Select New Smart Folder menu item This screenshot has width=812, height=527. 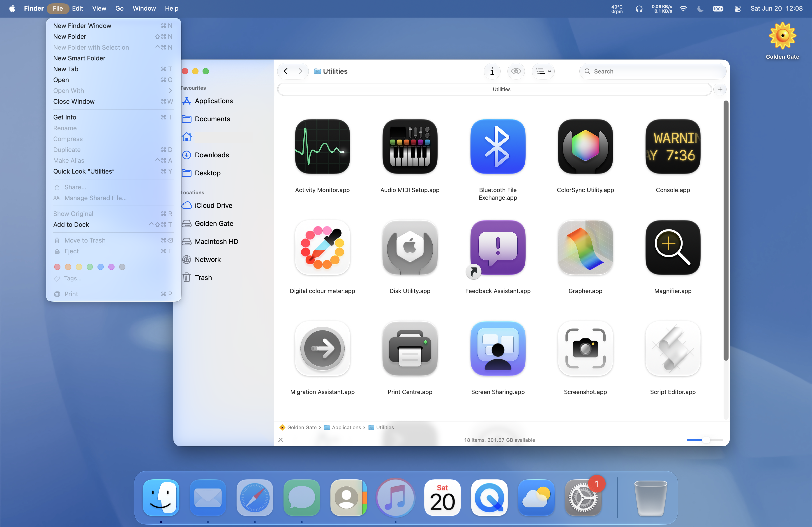[x=113, y=58]
